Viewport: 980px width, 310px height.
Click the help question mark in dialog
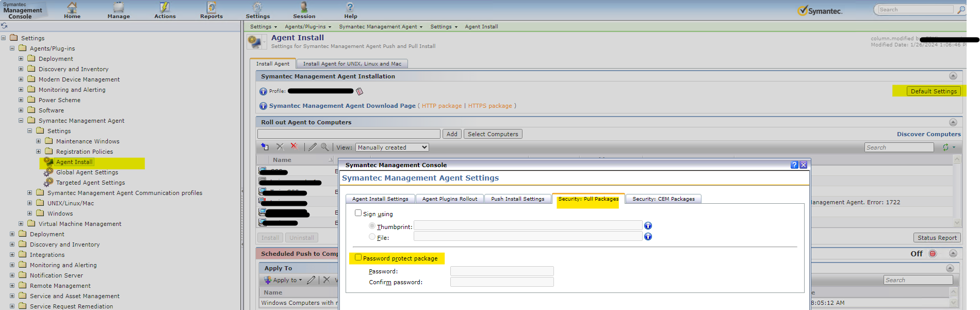pyautogui.click(x=794, y=165)
